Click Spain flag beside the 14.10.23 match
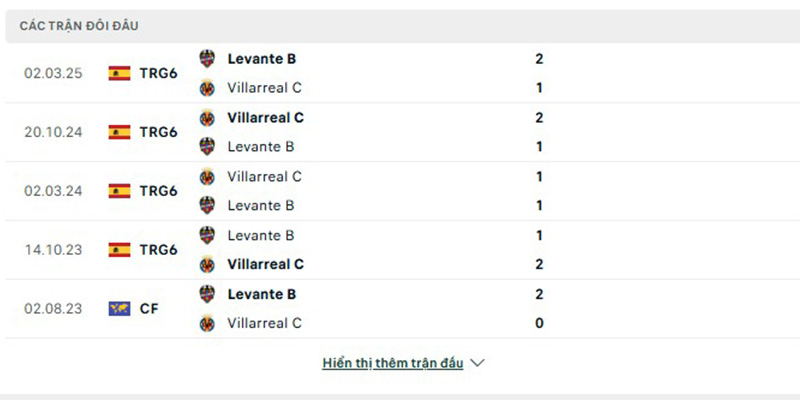Image resolution: width=800 pixels, height=400 pixels. [119, 249]
